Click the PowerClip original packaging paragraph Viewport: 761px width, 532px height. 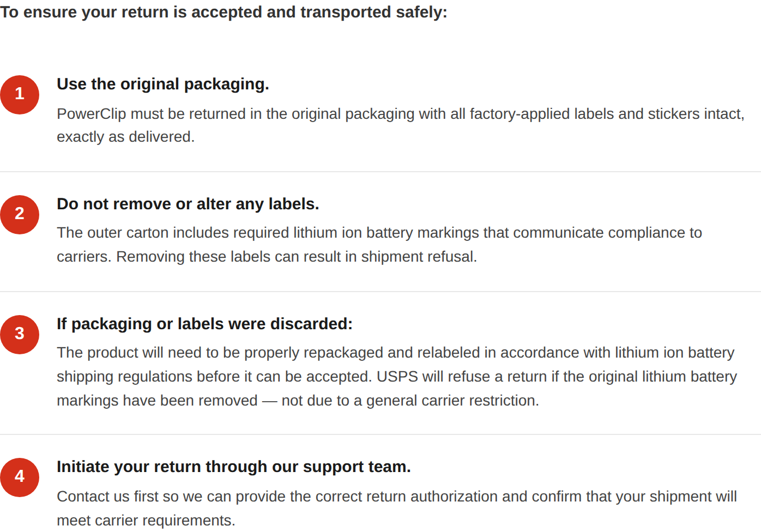(401, 125)
